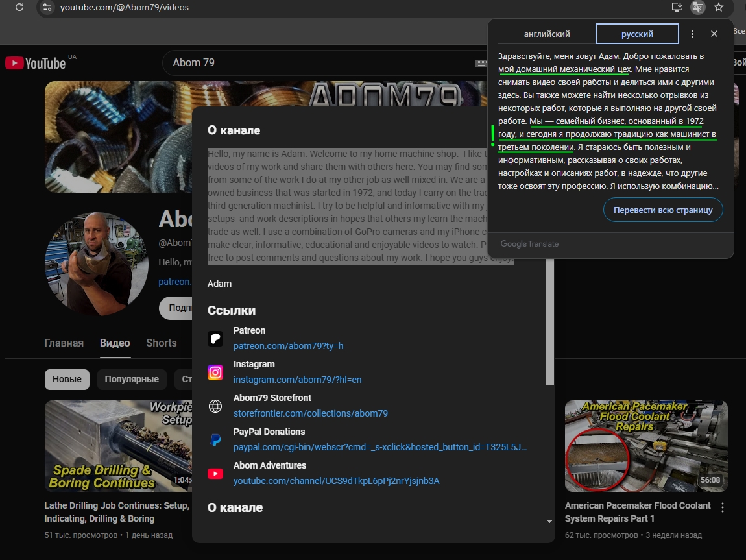Open the storefrontier.com/collections/abom79 link

[x=310, y=413]
